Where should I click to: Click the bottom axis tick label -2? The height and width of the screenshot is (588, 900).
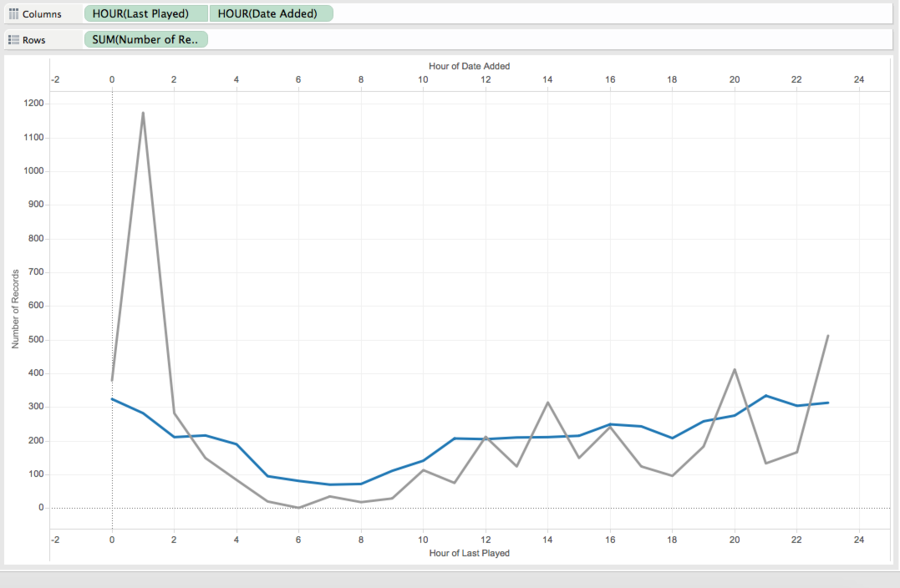(x=55, y=540)
